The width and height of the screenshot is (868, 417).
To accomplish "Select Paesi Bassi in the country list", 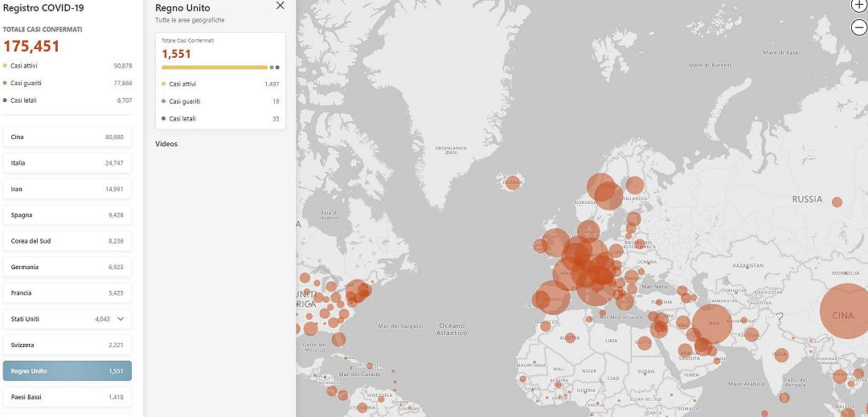I will [x=67, y=397].
